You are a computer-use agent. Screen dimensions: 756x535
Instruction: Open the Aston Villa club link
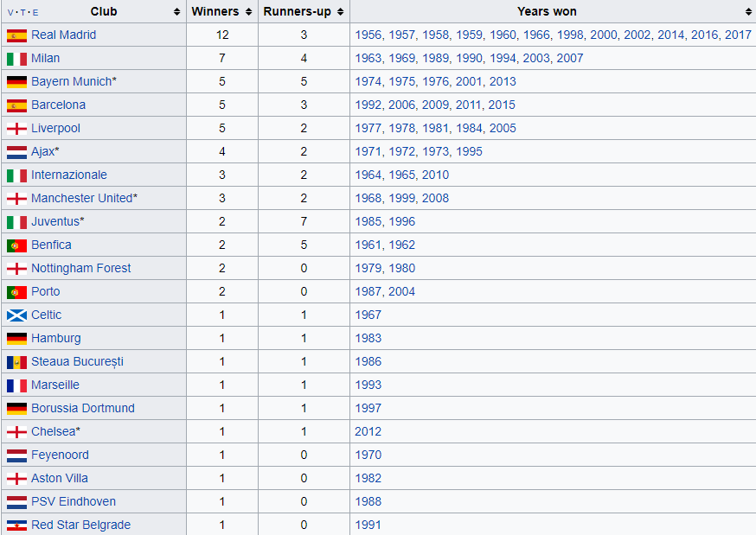tap(60, 478)
